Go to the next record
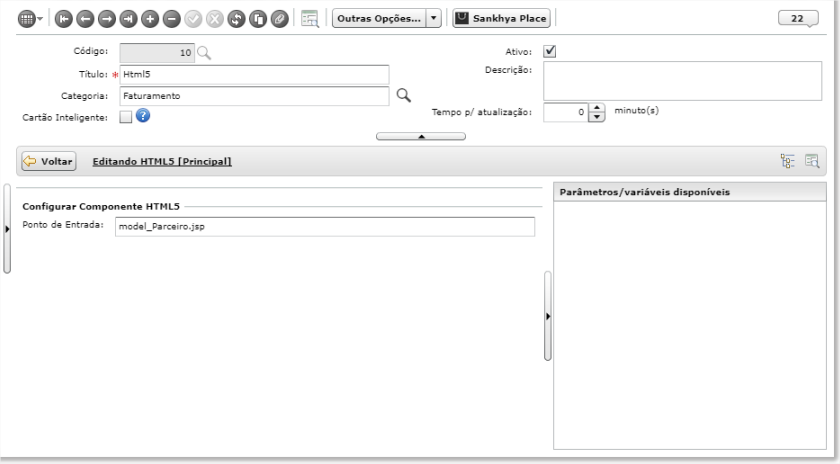 (107, 19)
